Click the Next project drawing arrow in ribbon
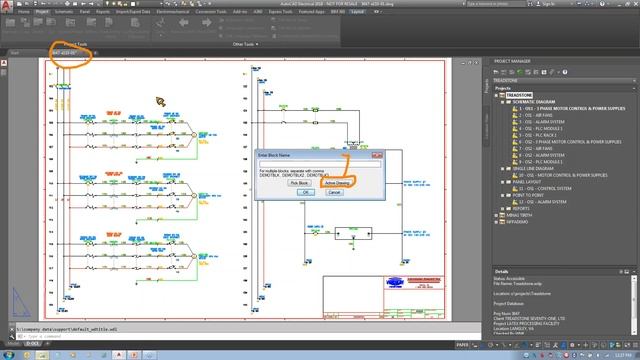640x360 pixels. 207,22
